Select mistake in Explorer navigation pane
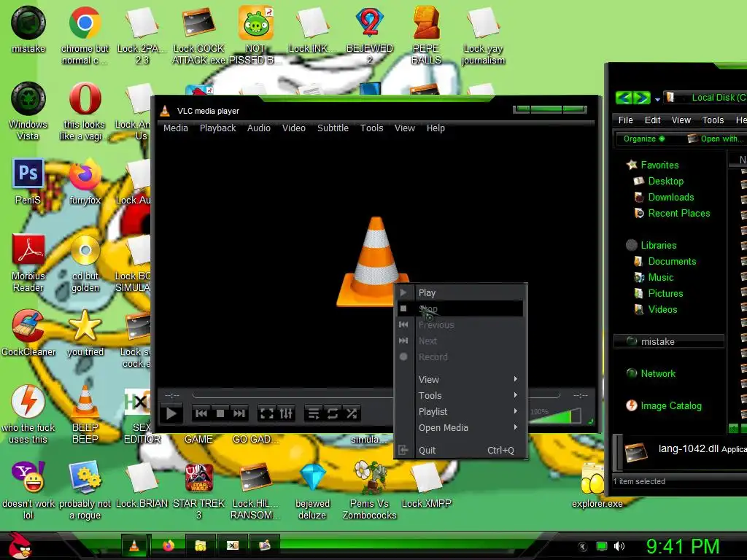Image resolution: width=747 pixels, height=560 pixels. (x=668, y=341)
